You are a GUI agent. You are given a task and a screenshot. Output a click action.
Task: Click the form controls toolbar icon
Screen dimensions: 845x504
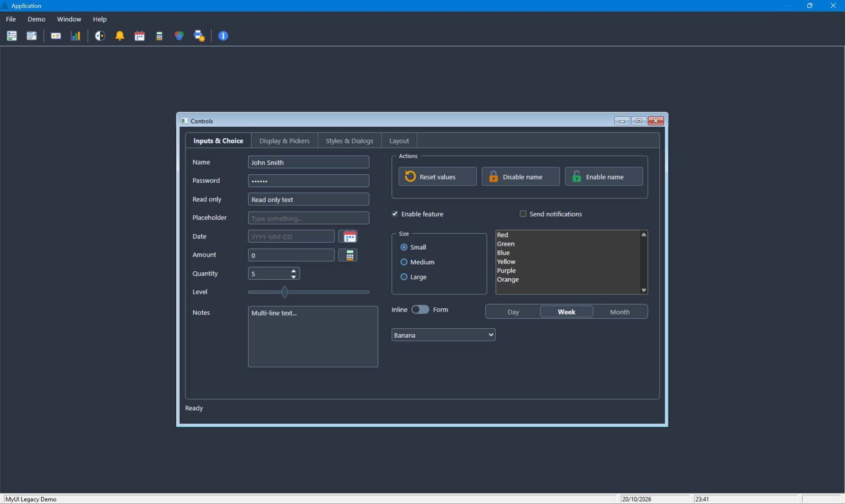pos(12,36)
